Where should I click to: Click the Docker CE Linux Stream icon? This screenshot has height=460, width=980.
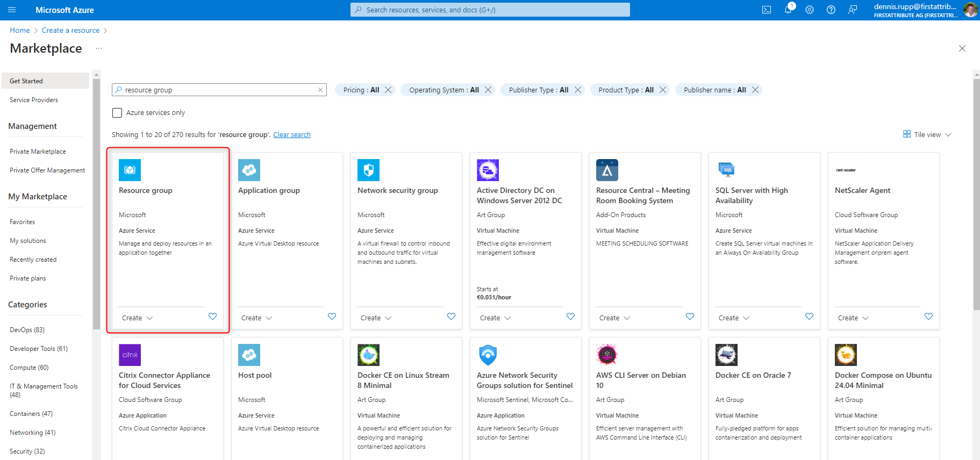pos(368,355)
